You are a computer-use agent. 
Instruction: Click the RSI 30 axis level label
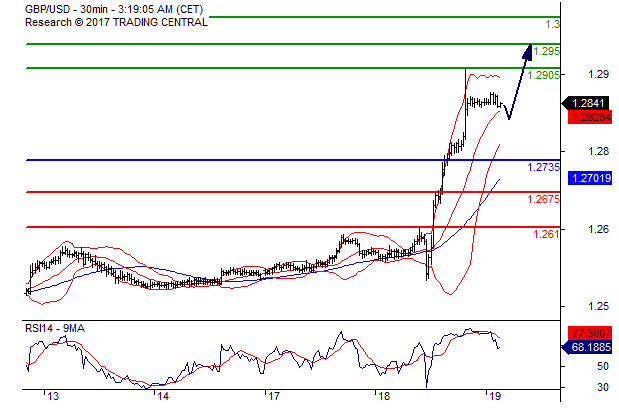tap(603, 387)
